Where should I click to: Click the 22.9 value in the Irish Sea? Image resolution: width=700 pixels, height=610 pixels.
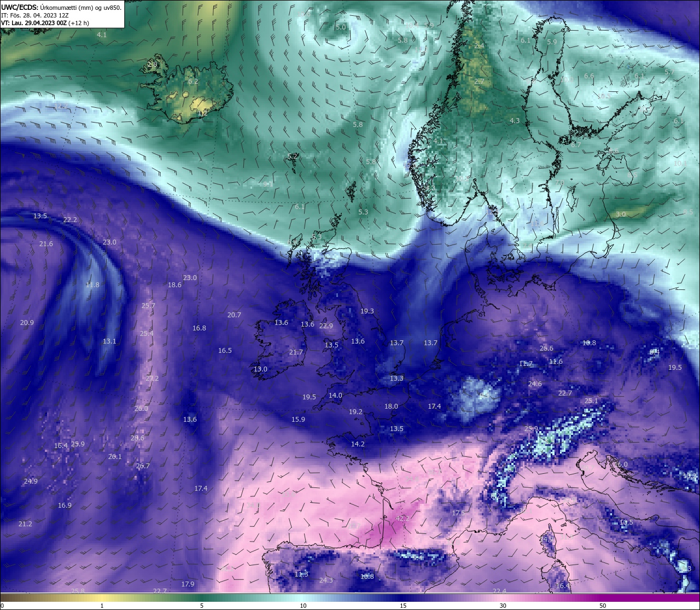pos(326,326)
